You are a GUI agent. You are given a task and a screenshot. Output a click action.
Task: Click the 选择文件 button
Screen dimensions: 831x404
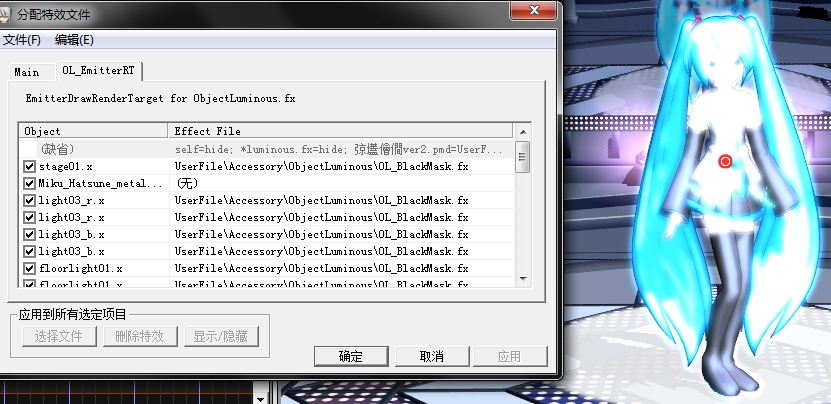coord(59,336)
